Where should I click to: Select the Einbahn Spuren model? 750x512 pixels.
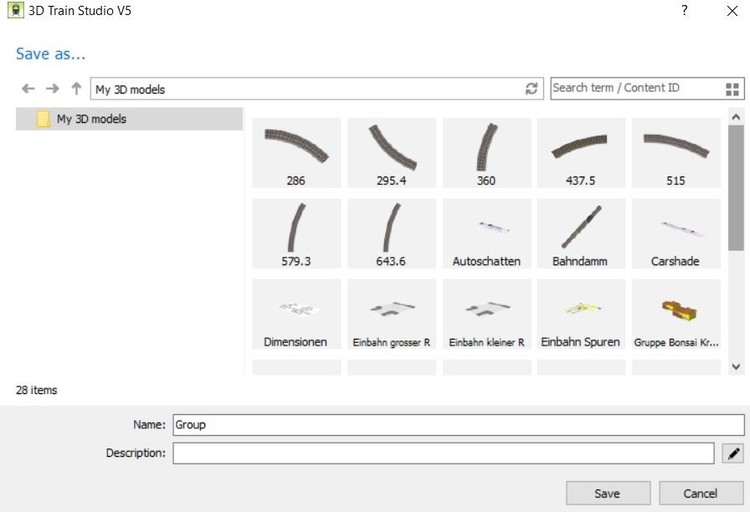pyautogui.click(x=581, y=314)
